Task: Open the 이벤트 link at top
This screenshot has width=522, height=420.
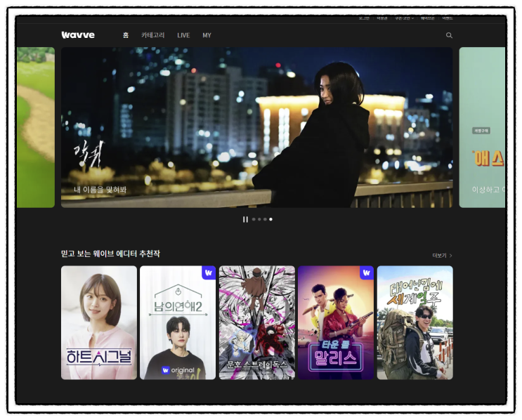Action: pyautogui.click(x=448, y=18)
